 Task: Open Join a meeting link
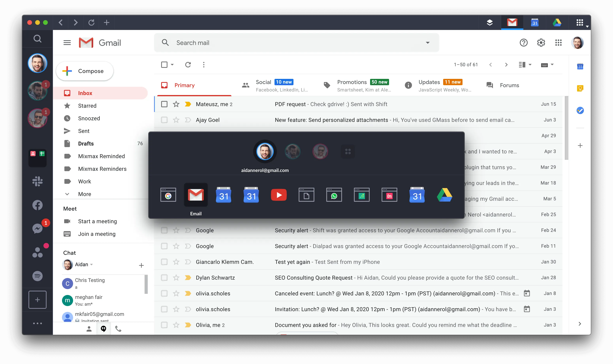[x=96, y=234]
